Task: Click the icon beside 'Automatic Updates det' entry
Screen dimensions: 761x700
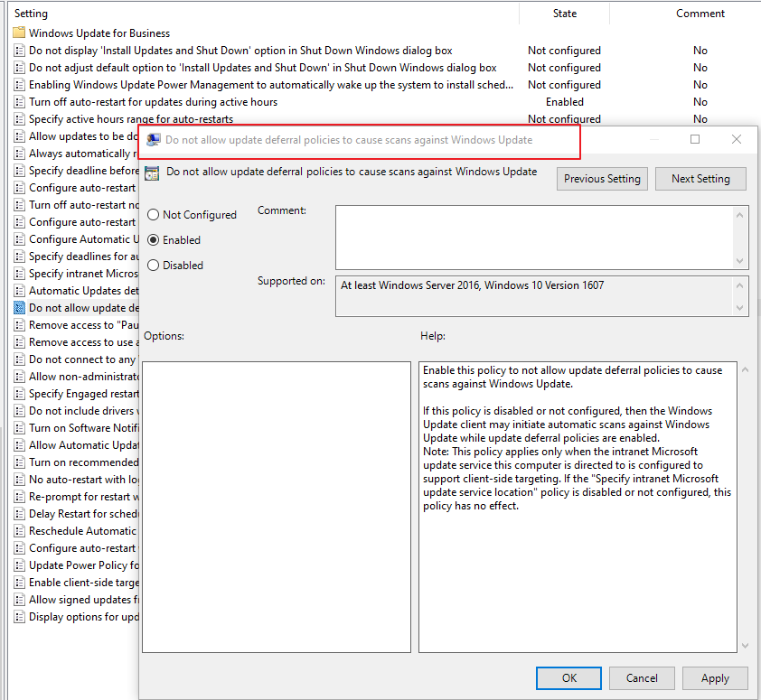Action: (18, 290)
